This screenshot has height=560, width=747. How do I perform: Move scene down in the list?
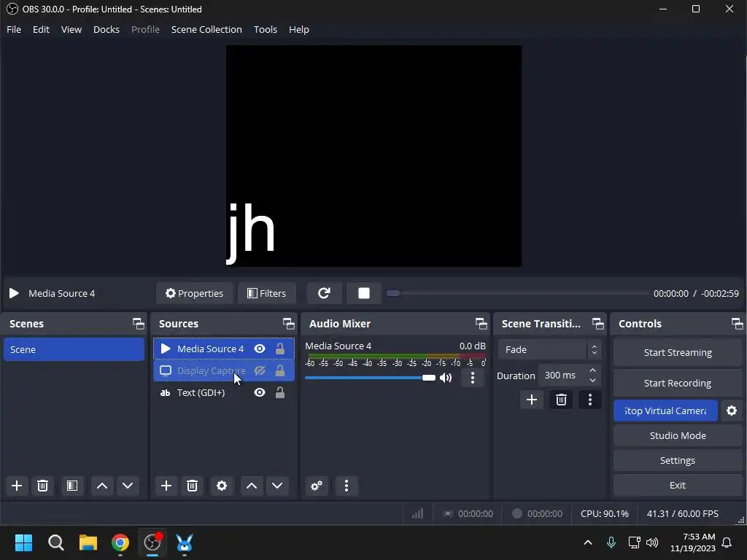(x=128, y=486)
